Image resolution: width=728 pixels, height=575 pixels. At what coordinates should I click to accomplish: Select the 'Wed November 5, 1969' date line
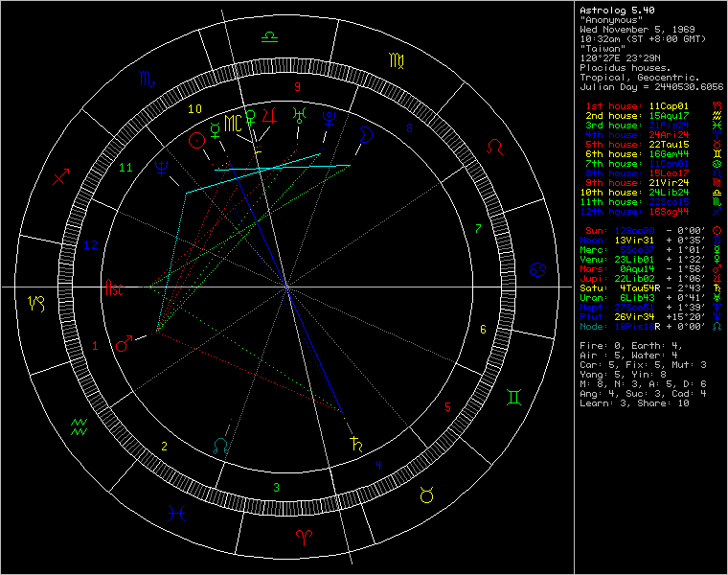(637, 30)
